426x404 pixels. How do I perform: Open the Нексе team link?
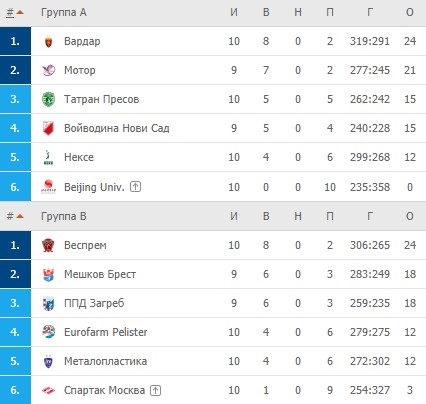click(79, 157)
